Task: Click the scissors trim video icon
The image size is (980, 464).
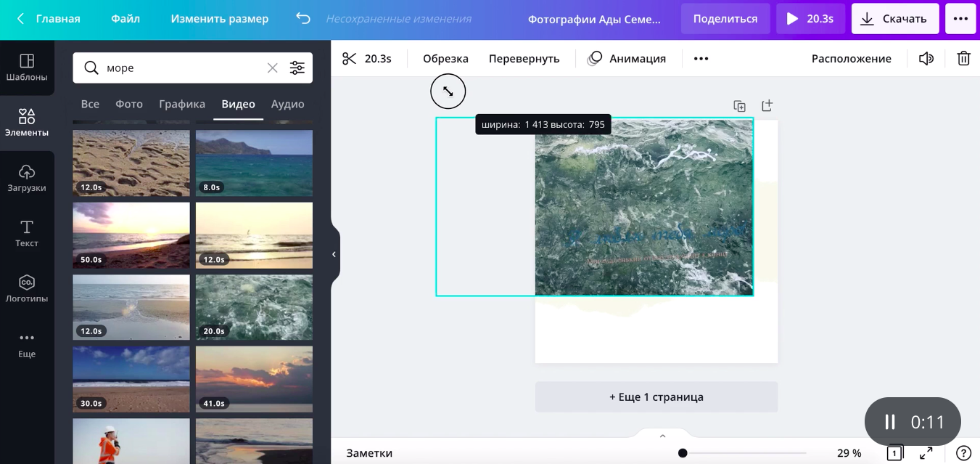Action: (x=350, y=59)
